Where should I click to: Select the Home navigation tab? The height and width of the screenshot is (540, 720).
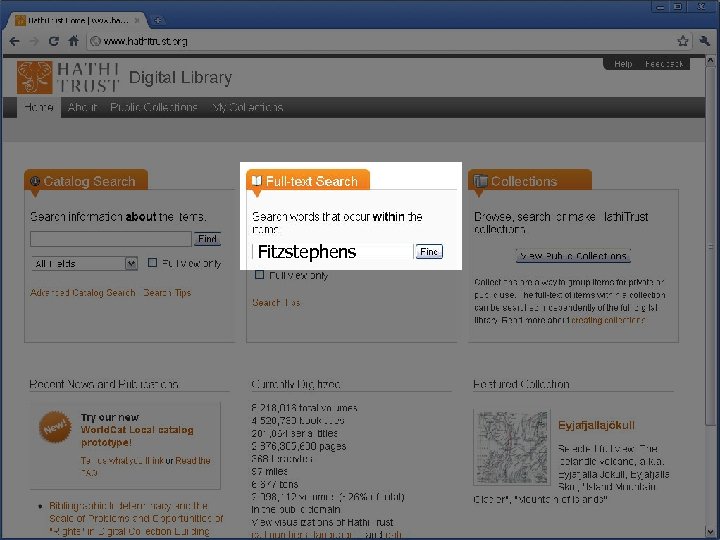point(39,107)
